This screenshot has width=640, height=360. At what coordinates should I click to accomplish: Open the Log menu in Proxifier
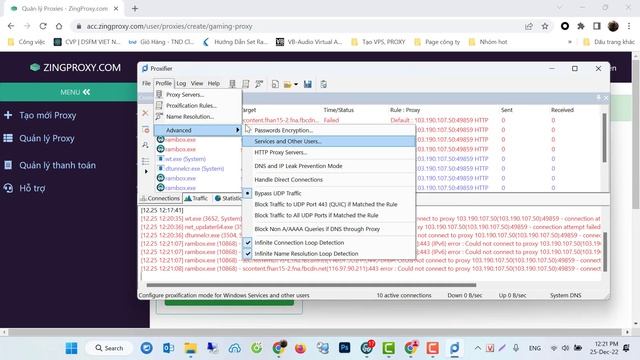181,83
